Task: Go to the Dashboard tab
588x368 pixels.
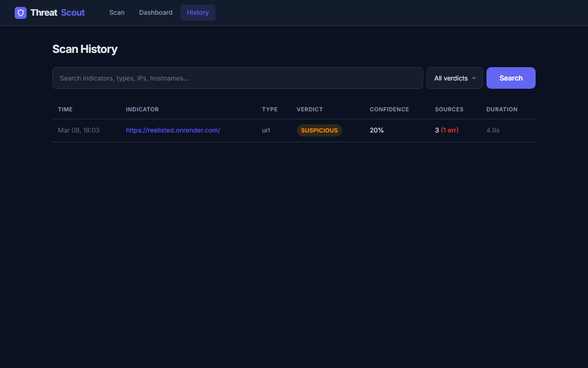Action: (156, 12)
